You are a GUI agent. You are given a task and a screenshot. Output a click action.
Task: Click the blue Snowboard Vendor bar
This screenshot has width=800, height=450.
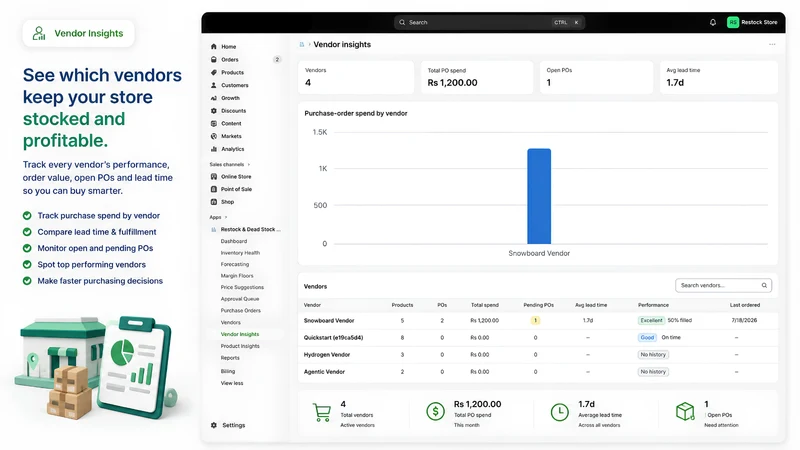click(539, 196)
